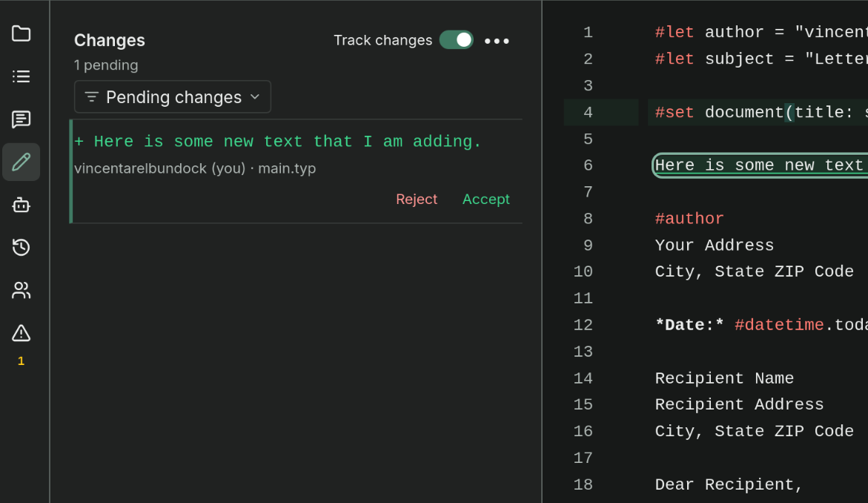The height and width of the screenshot is (503, 868).
Task: Click editor line number 1
Action: 588,33
